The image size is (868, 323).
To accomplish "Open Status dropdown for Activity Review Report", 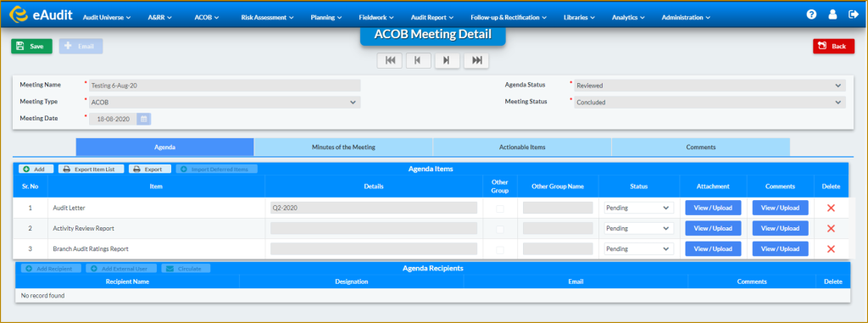I will (x=639, y=228).
